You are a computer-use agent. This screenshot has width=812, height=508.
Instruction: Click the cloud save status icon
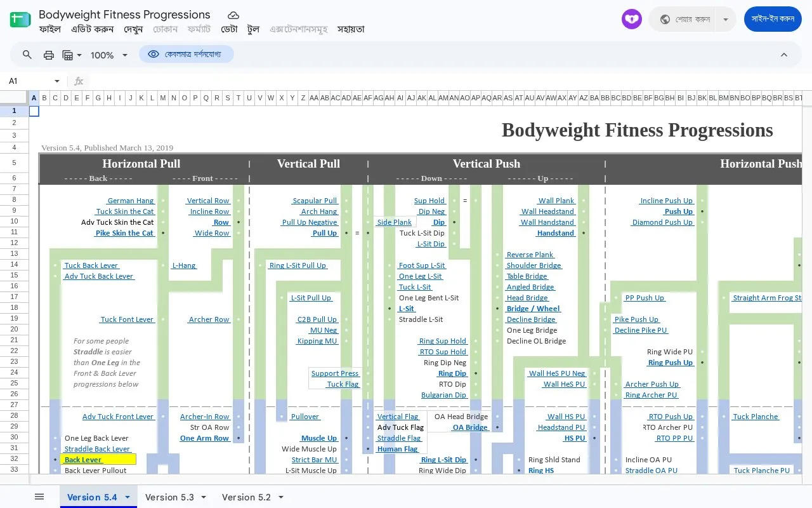tap(233, 15)
